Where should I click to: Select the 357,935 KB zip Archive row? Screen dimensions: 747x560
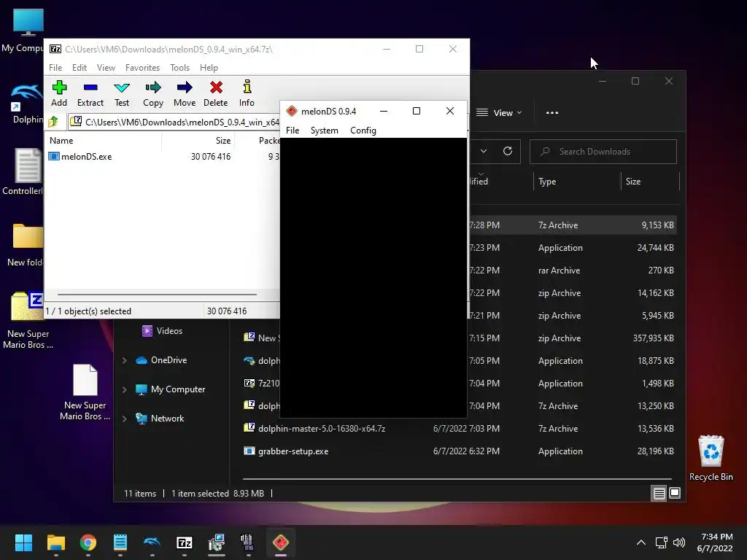point(460,338)
